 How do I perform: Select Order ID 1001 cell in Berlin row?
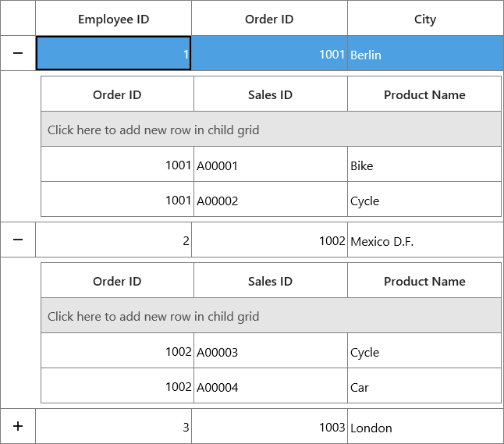269,53
